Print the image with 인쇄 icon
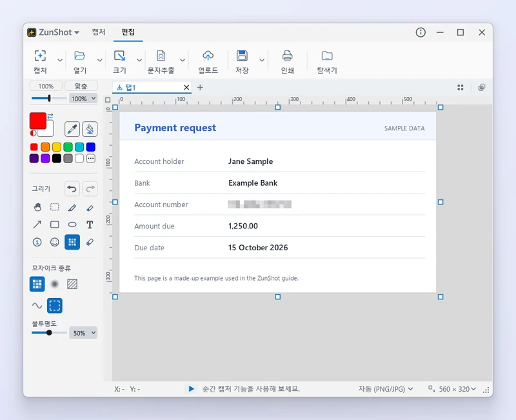The height and width of the screenshot is (420, 516). (287, 55)
